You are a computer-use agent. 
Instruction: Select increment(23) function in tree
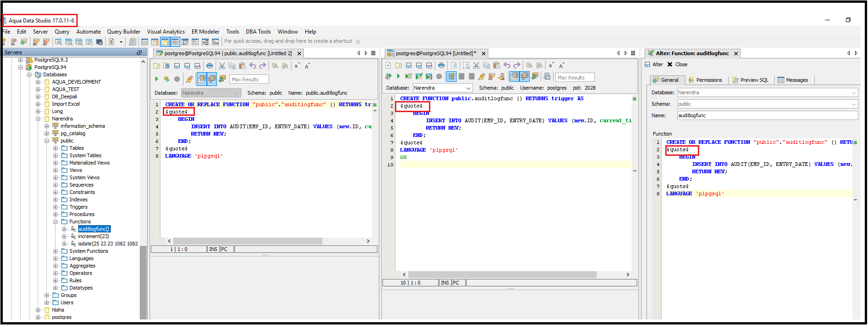pos(93,237)
